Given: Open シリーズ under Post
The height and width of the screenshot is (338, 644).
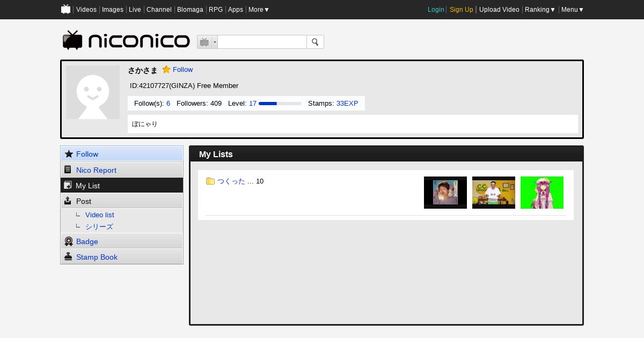Looking at the screenshot, I should pos(99,226).
